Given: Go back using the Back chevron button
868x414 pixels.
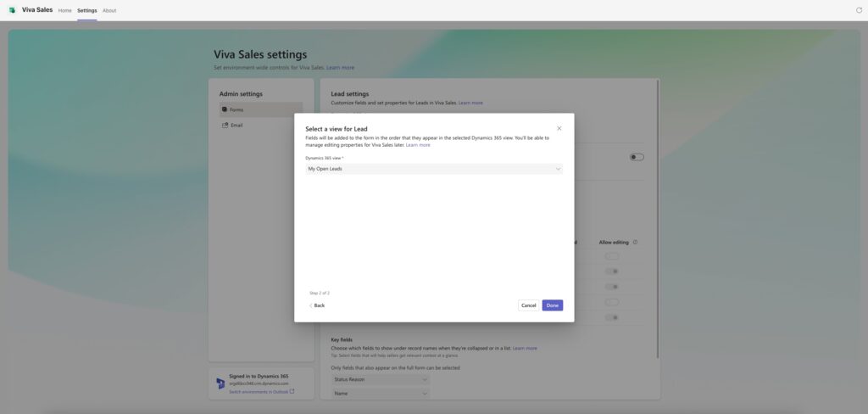Looking at the screenshot, I should click(x=317, y=305).
